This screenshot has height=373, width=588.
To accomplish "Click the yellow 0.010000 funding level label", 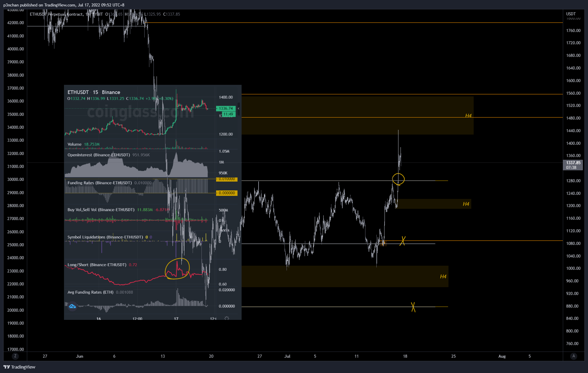I will pyautogui.click(x=227, y=179).
